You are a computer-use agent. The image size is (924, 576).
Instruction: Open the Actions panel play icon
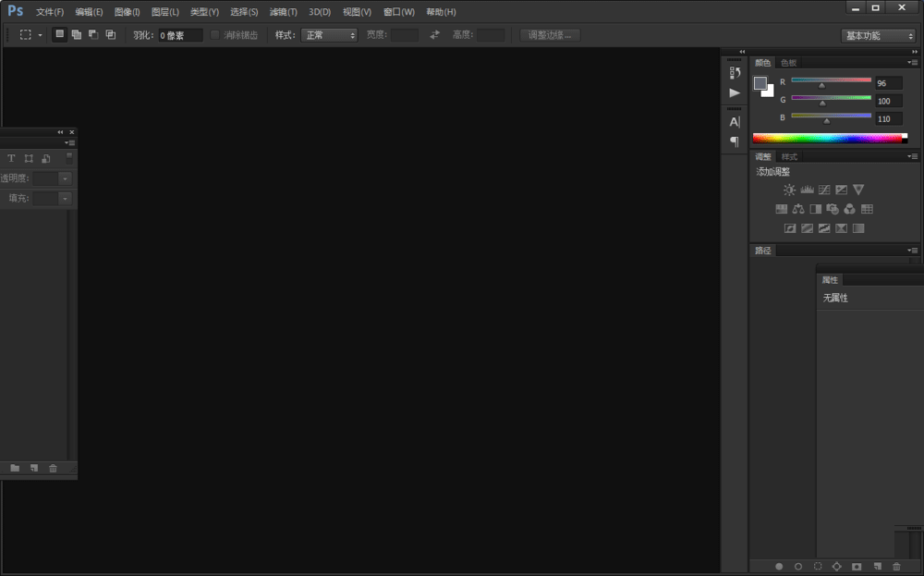click(x=735, y=92)
